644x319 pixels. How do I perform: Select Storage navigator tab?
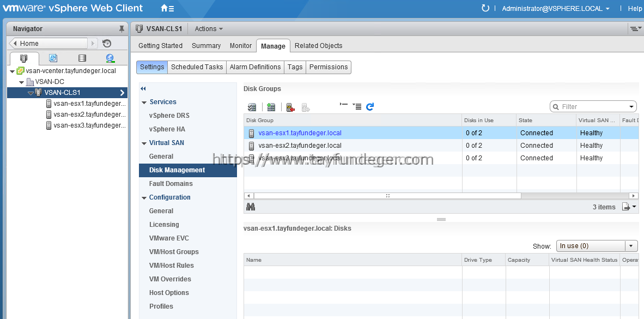coord(82,58)
